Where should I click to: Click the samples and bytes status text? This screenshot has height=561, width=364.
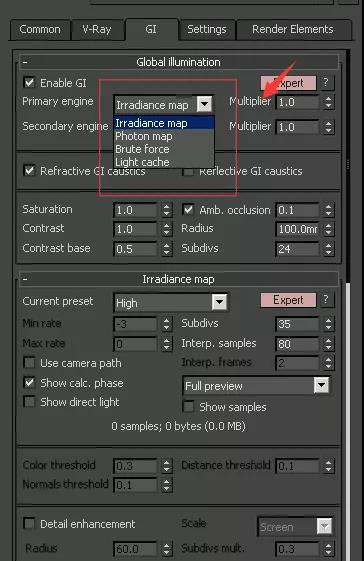[178, 426]
